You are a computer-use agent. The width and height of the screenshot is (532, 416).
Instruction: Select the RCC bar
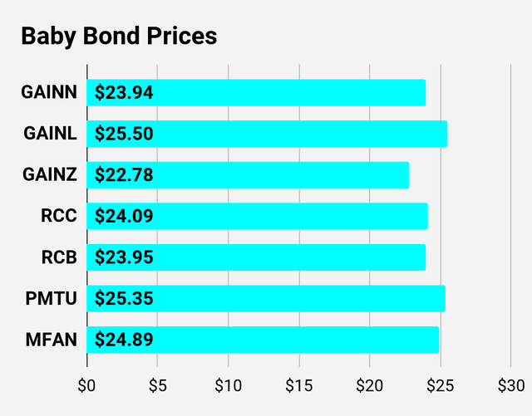tap(257, 216)
